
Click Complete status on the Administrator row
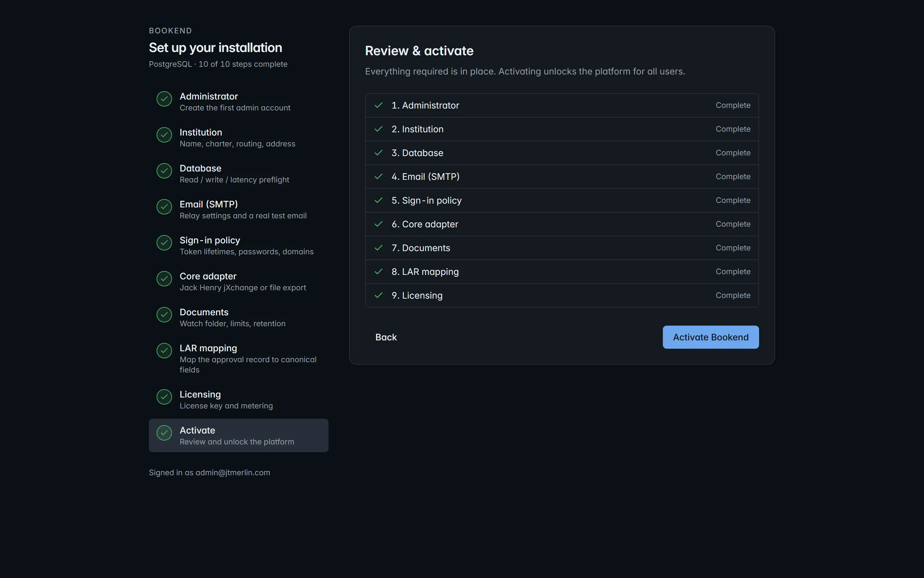(x=733, y=105)
